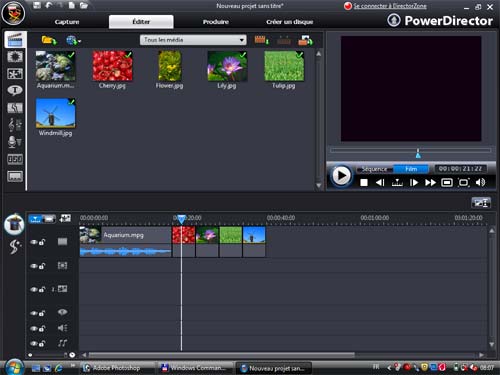
Task: Select the Cherry.jpg thumbnail in library
Action: (x=112, y=66)
